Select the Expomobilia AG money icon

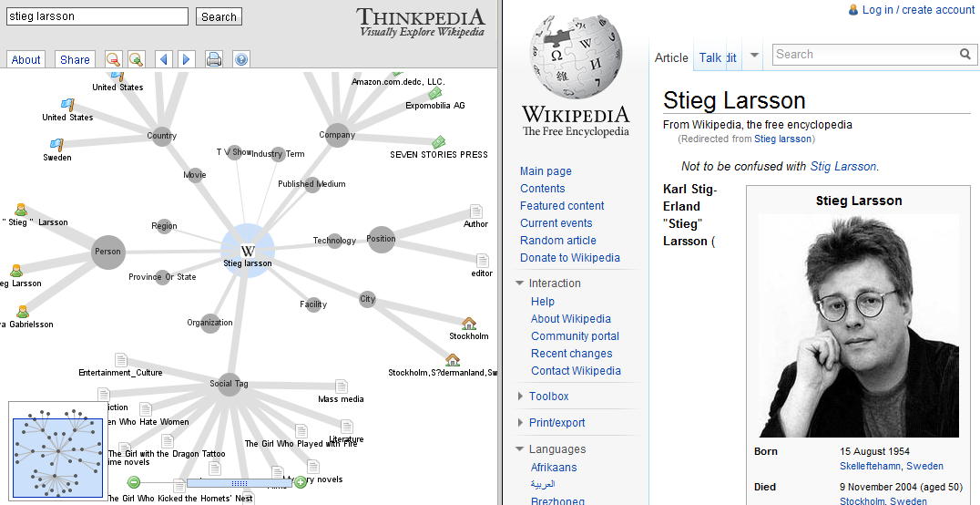[x=435, y=94]
